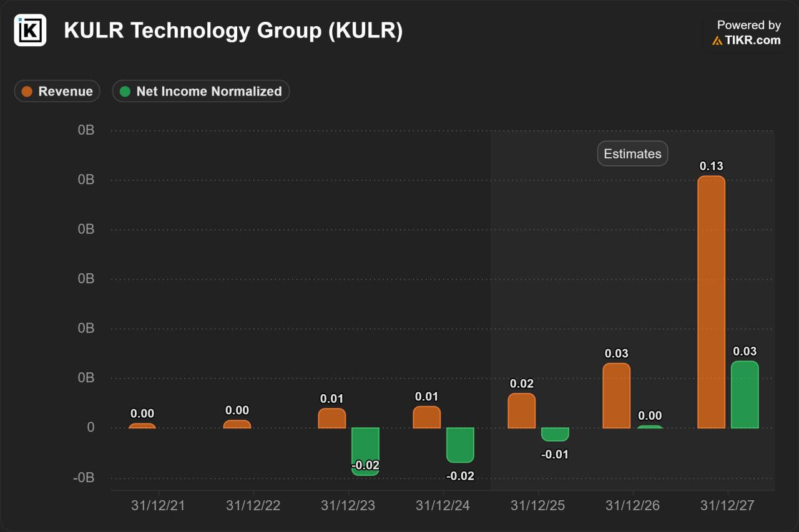
Task: Toggle the Revenue legend series
Action: pos(57,91)
